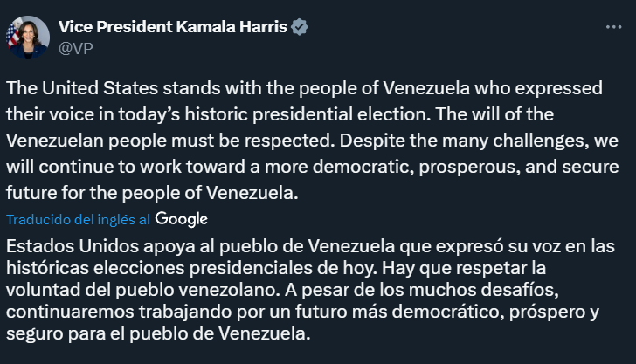
Task: Click the line starting "continuaremos trabajando por"
Action: (302, 312)
